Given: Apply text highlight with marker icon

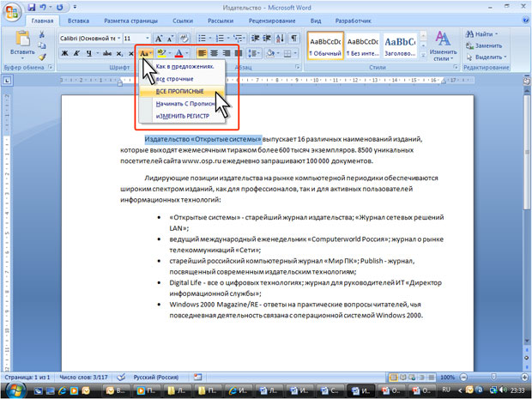Looking at the screenshot, I should (x=161, y=53).
